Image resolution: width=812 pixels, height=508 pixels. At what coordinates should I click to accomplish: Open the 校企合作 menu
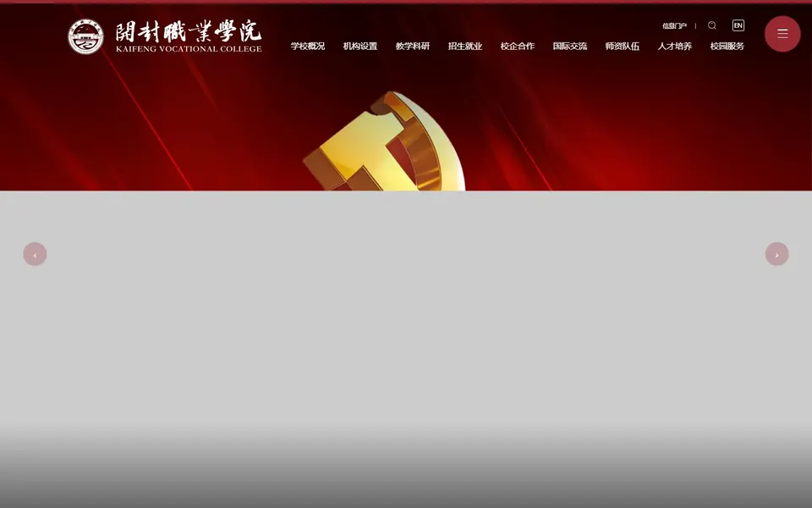pos(518,46)
